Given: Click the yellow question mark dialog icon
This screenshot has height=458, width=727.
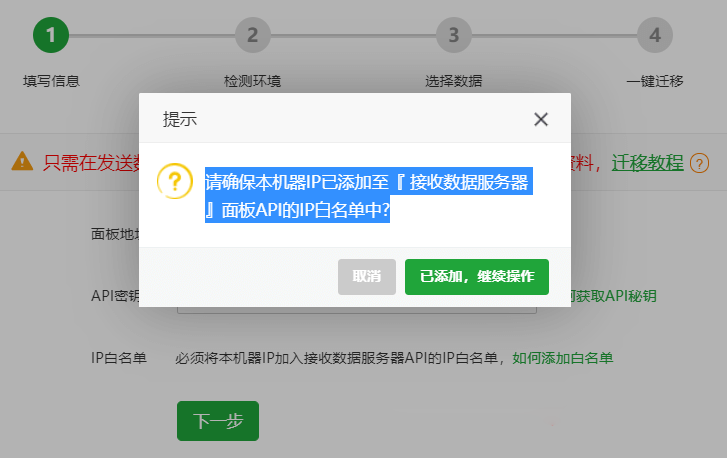Looking at the screenshot, I should (x=175, y=181).
